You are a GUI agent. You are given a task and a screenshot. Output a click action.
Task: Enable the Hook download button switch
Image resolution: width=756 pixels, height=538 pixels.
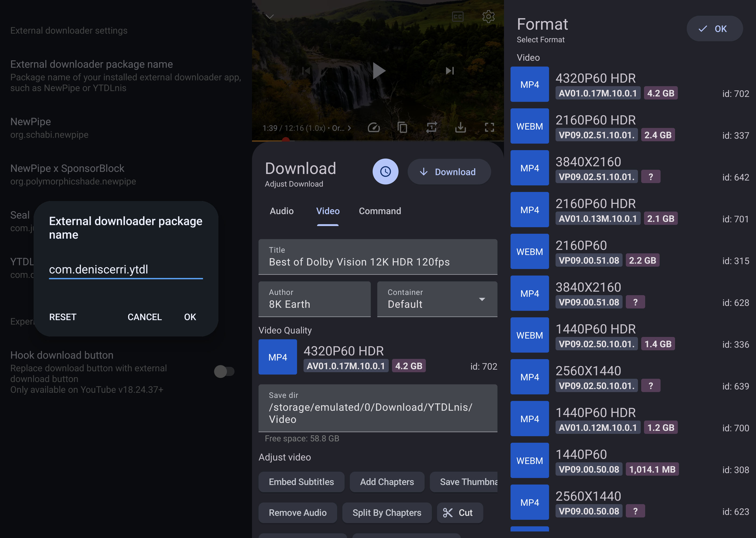click(x=224, y=372)
